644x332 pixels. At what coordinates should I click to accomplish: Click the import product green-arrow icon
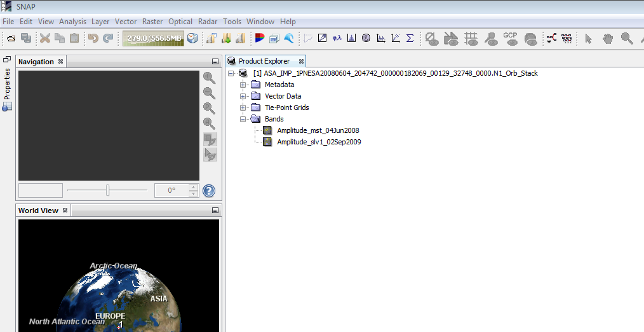point(226,38)
